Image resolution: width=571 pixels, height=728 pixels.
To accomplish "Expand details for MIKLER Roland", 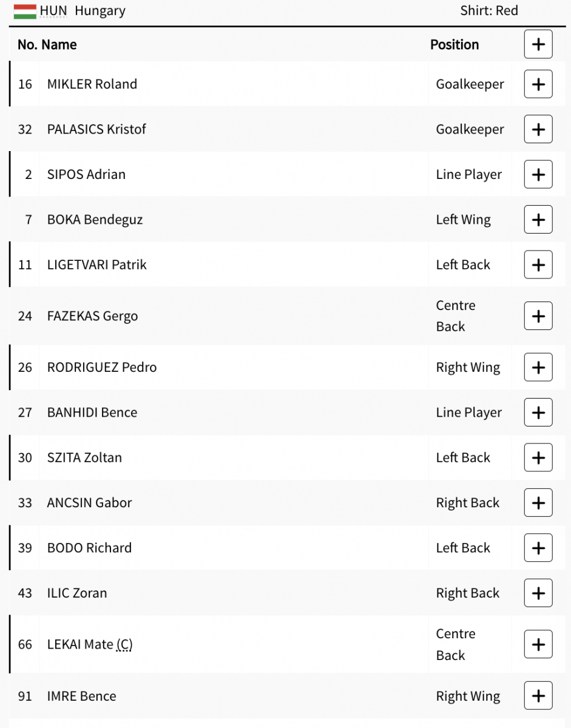I will coord(538,84).
